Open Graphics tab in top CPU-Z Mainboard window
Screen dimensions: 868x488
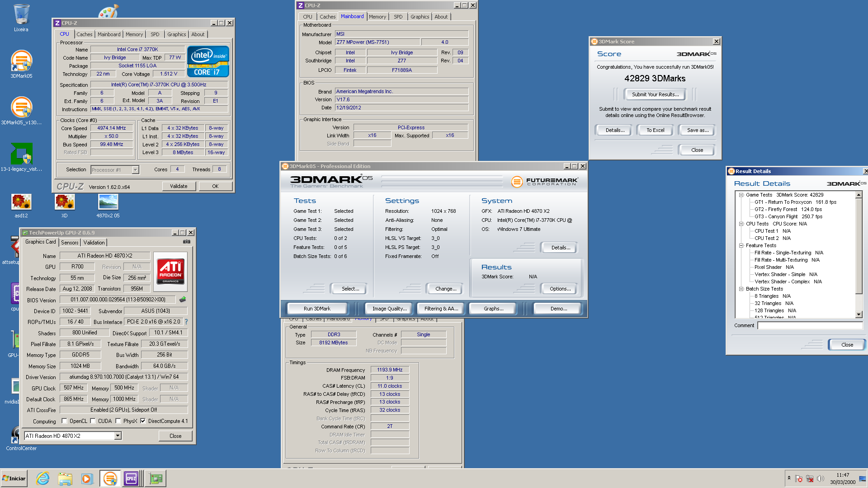[420, 17]
